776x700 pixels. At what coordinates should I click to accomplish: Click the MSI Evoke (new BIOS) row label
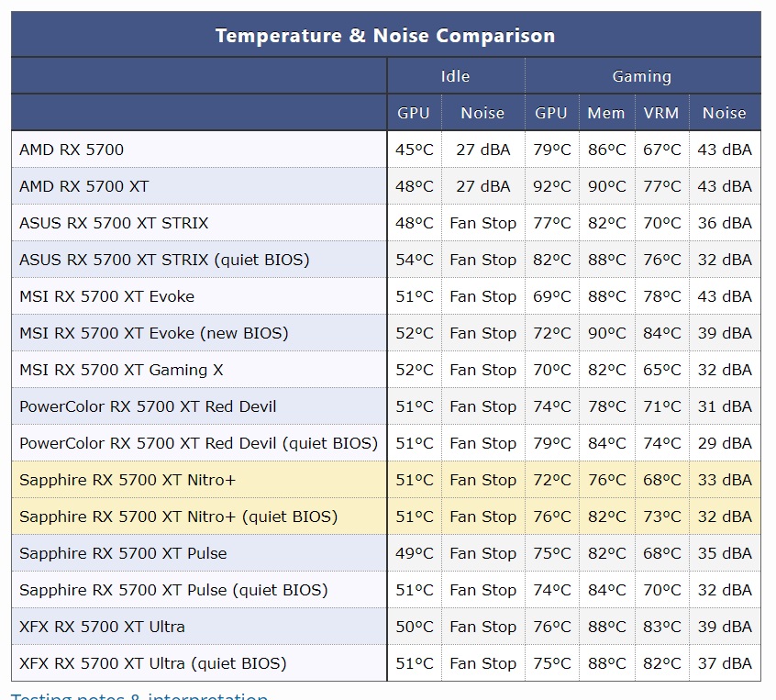tap(153, 333)
